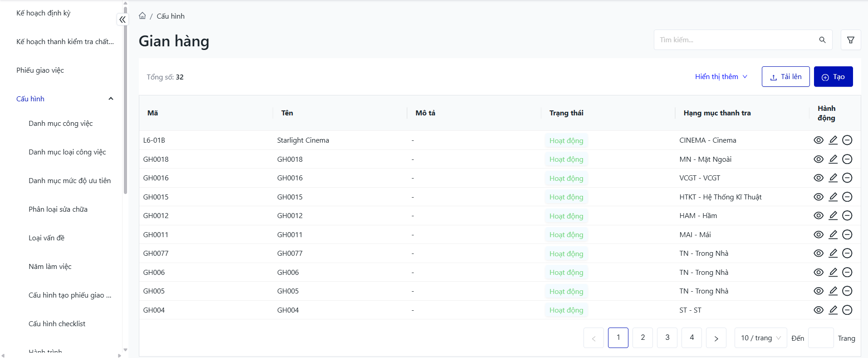Open the 10 / trang page size selector

tap(760, 338)
